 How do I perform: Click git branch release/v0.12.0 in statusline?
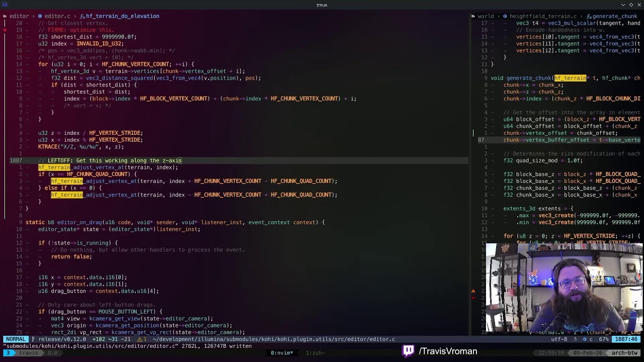[x=59, y=339]
